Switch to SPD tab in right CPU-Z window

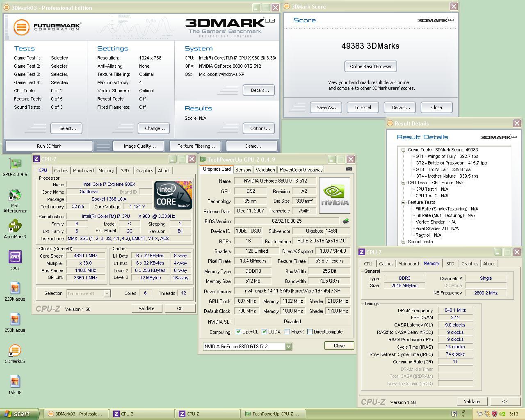click(450, 264)
